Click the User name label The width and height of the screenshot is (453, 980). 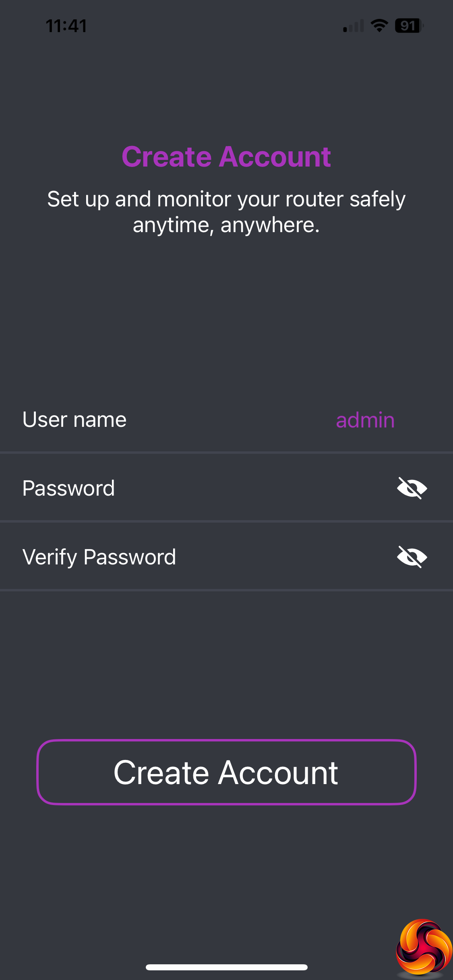click(x=74, y=420)
